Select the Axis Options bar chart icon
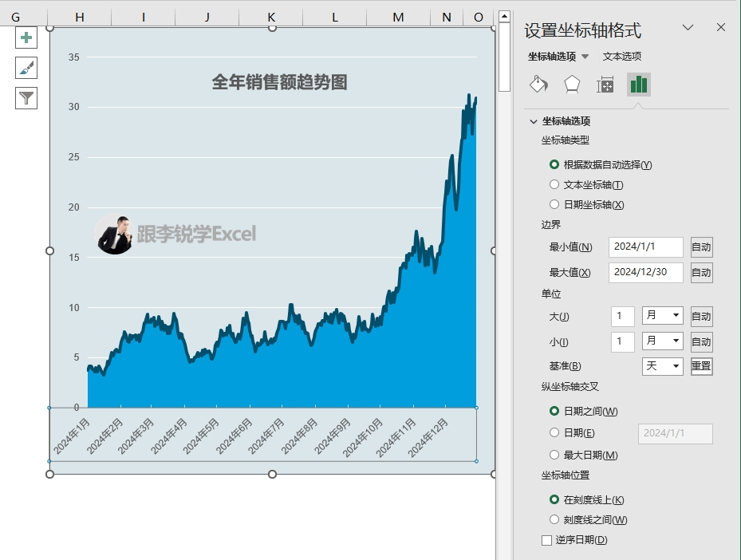Image resolution: width=741 pixels, height=560 pixels. 639,85
